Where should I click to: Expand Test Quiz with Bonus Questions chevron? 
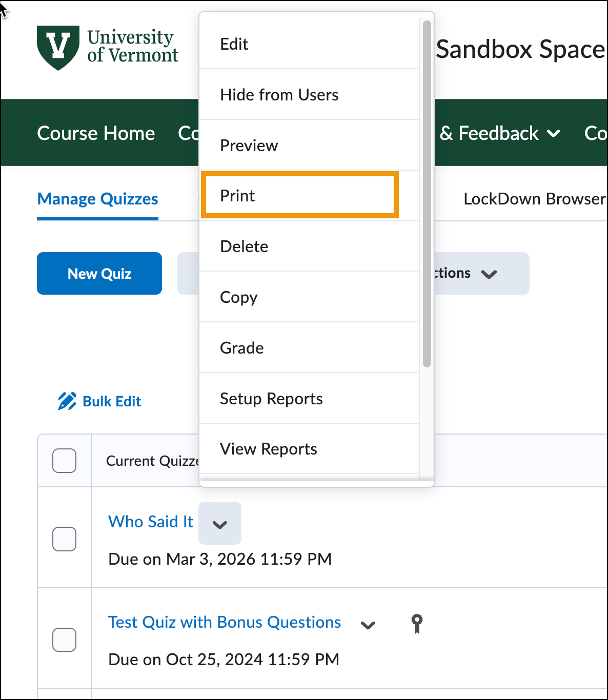click(368, 625)
